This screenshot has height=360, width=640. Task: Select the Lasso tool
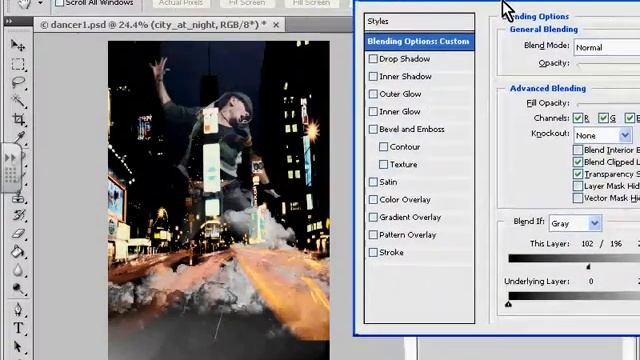[18, 82]
